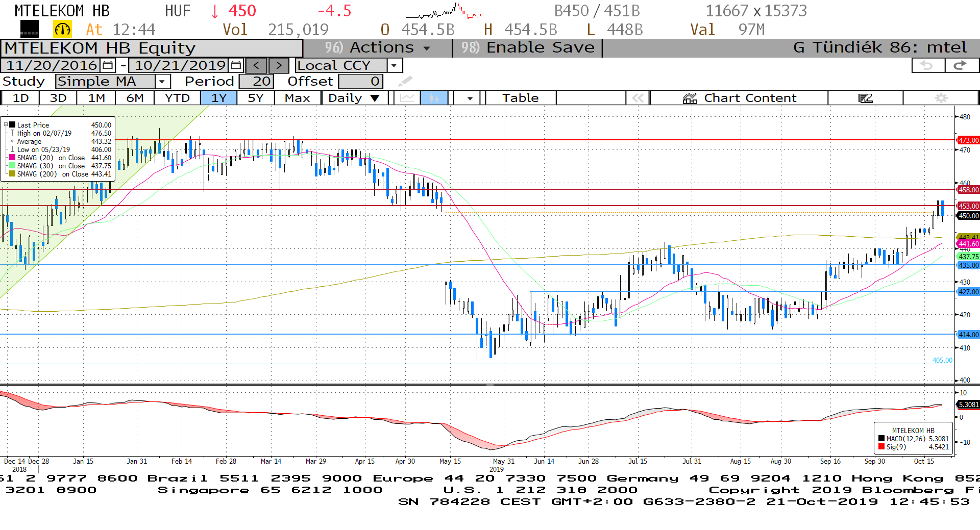The height and width of the screenshot is (530, 980).
Task: Click the 98) Enable Save button
Action: [528, 48]
